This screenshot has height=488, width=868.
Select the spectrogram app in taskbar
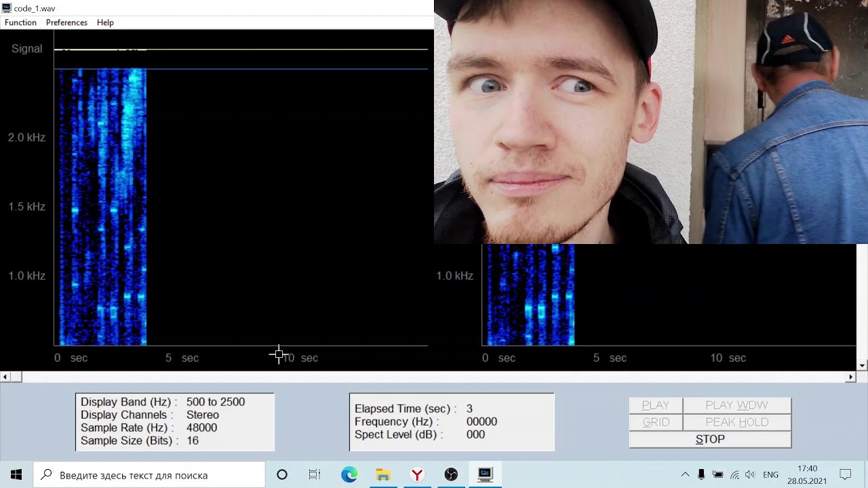coord(485,475)
